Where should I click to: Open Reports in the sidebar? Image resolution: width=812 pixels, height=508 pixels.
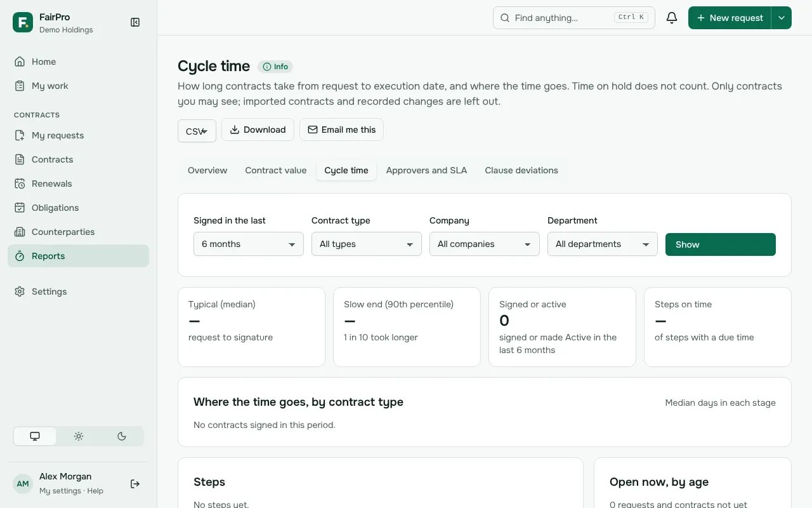(x=79, y=256)
